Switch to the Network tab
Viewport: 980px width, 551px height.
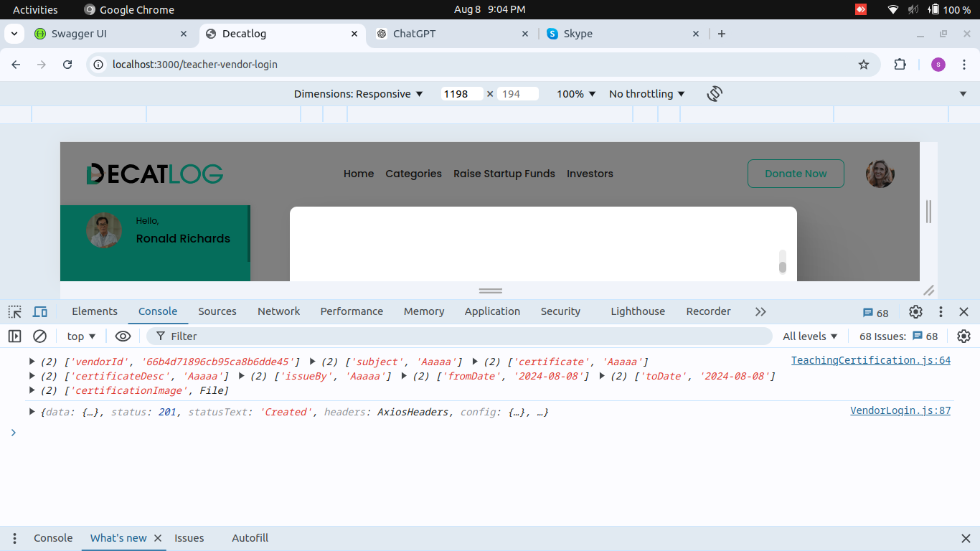tap(278, 311)
